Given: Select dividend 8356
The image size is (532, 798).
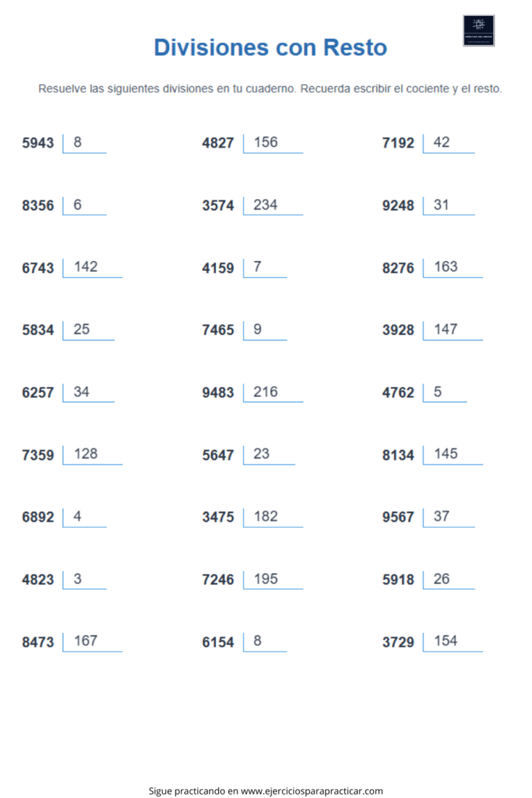Looking at the screenshot, I should (37, 206).
